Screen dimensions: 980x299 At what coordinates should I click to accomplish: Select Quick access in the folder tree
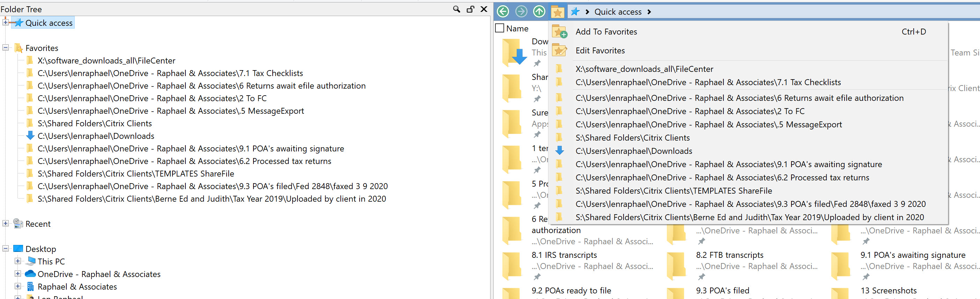(x=49, y=23)
